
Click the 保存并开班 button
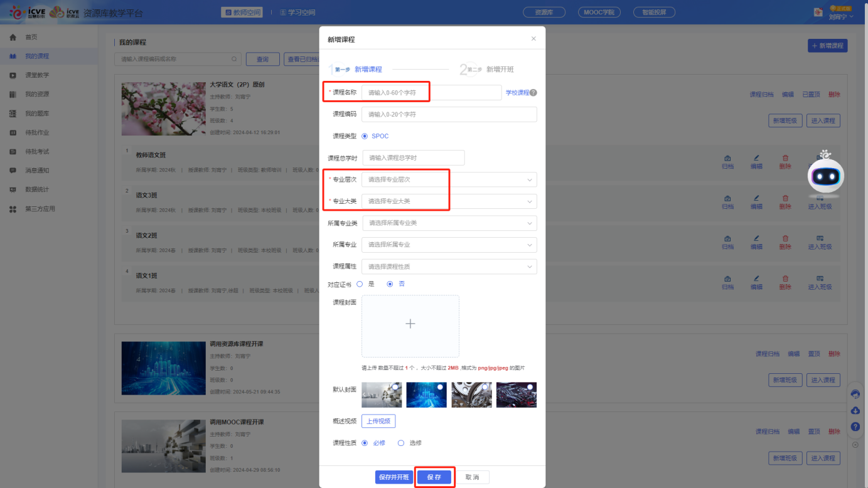click(394, 477)
